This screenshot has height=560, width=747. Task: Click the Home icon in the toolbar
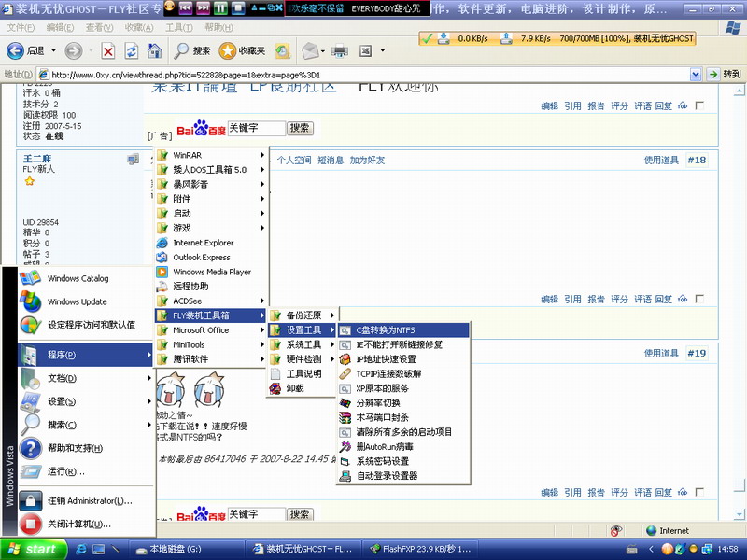154,50
